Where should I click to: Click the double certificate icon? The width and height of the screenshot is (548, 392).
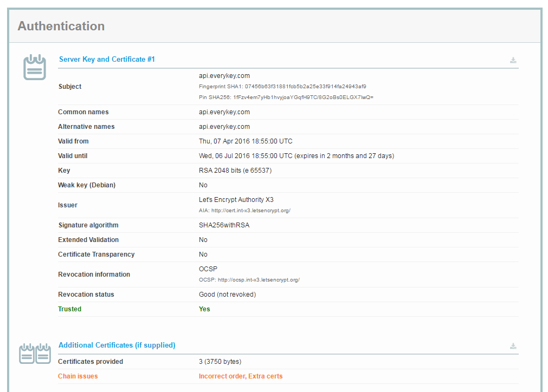35,354
